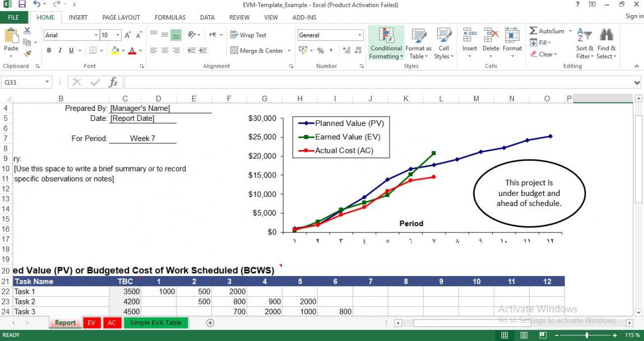Adjust the zoom slider
The image size is (644, 341).
(587, 335)
